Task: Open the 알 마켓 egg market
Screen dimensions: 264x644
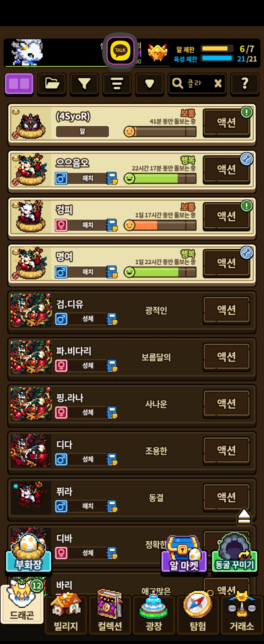Action: coord(184,554)
